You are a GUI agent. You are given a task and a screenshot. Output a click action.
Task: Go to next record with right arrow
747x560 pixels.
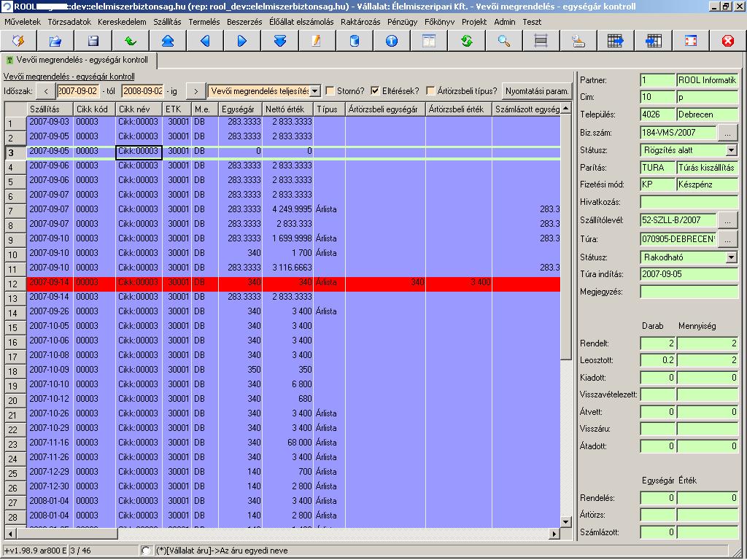click(242, 41)
